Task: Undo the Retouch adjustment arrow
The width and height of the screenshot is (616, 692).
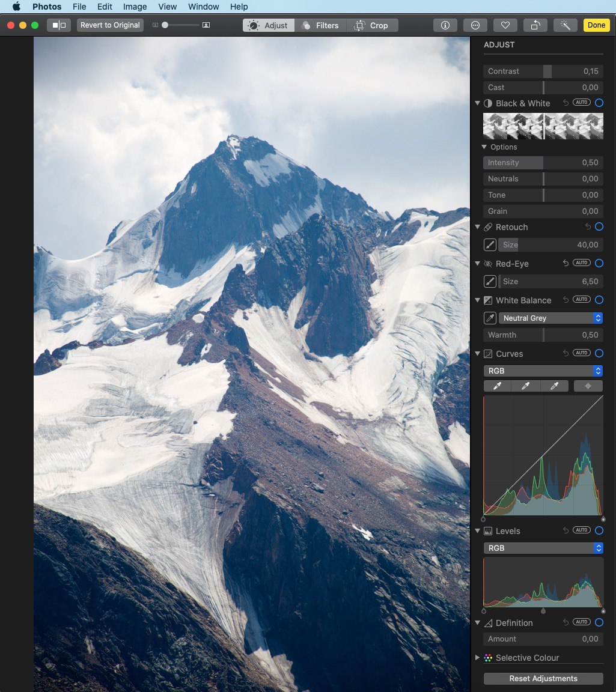Action: click(x=588, y=226)
